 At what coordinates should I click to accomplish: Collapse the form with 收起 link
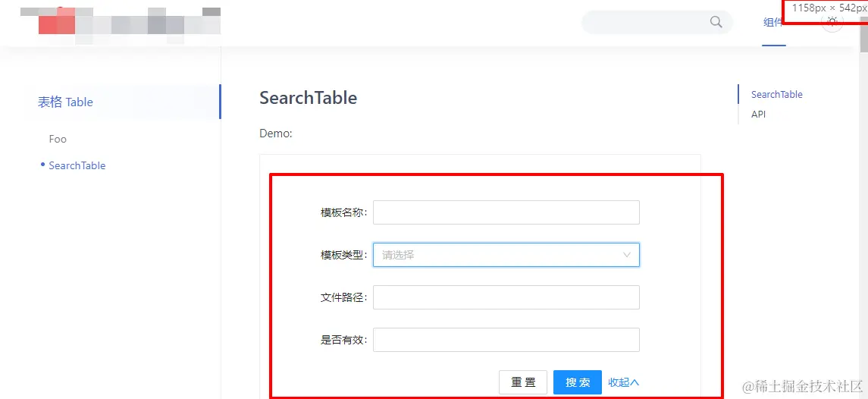[x=623, y=382]
